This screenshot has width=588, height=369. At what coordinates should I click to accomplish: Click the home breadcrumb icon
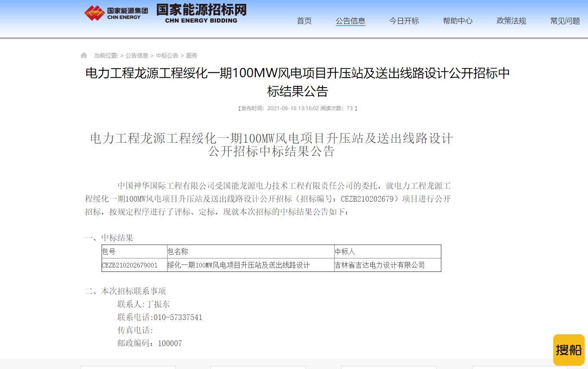pos(84,56)
